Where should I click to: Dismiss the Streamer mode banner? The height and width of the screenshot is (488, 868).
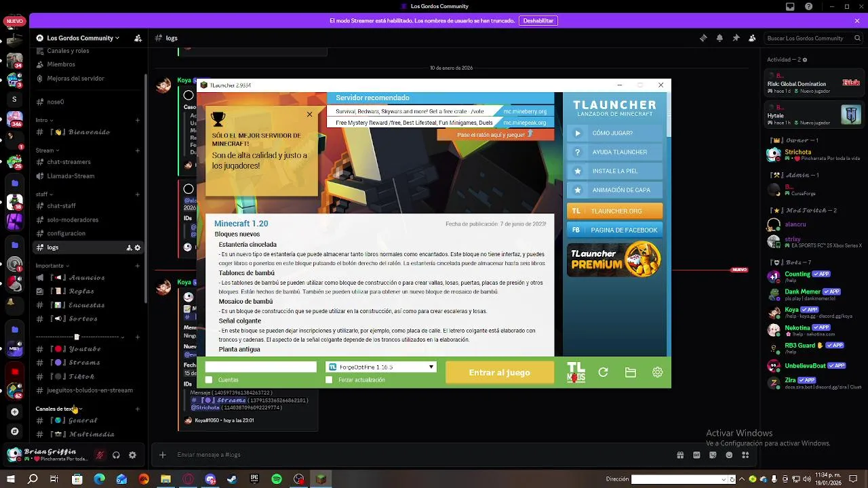(x=857, y=21)
